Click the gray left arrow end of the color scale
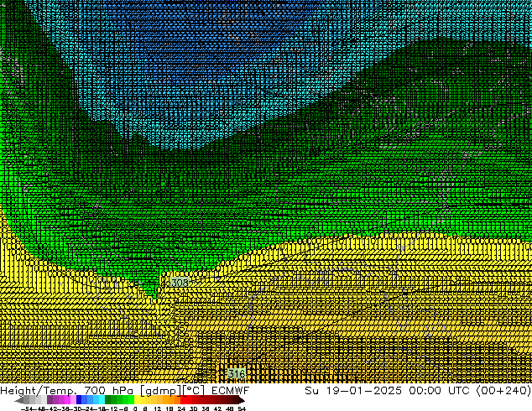Viewport: 532px width, 411px height. pyautogui.click(x=19, y=400)
